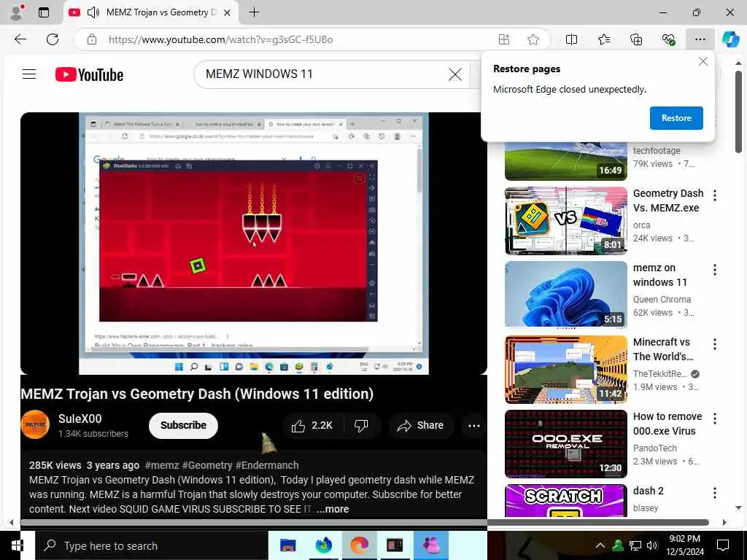Open File Explorer from taskbar
Screen dimensions: 747x560
tap(287, 545)
